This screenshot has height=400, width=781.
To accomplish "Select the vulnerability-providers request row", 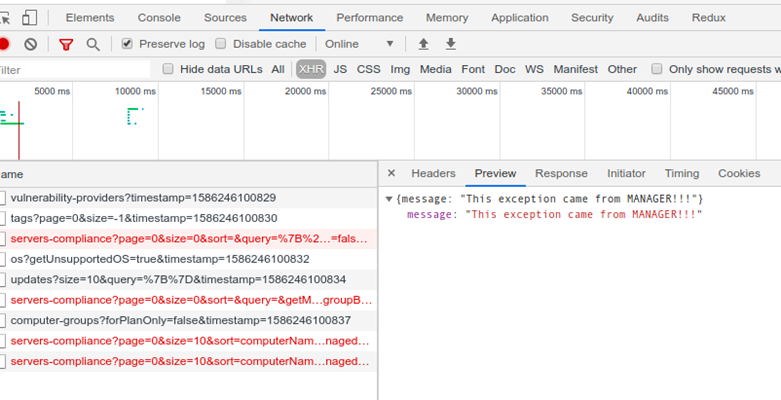I will click(143, 198).
